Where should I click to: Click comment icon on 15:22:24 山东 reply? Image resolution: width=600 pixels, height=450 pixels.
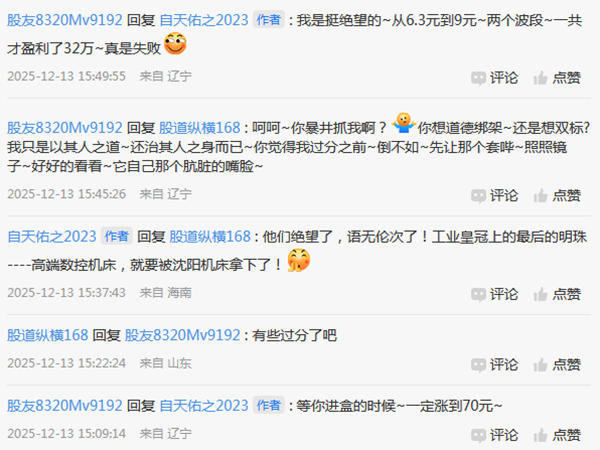(494, 364)
